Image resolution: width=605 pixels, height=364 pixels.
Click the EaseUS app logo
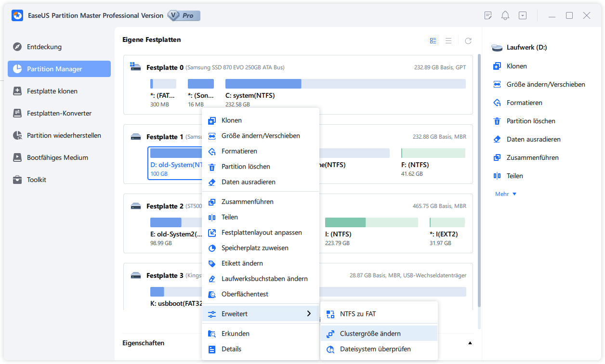point(18,15)
